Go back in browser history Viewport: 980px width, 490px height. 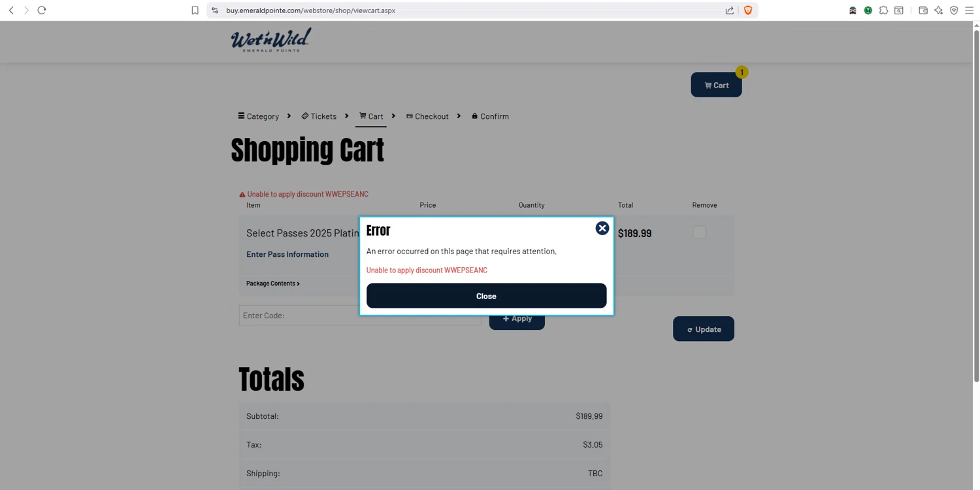pyautogui.click(x=11, y=10)
